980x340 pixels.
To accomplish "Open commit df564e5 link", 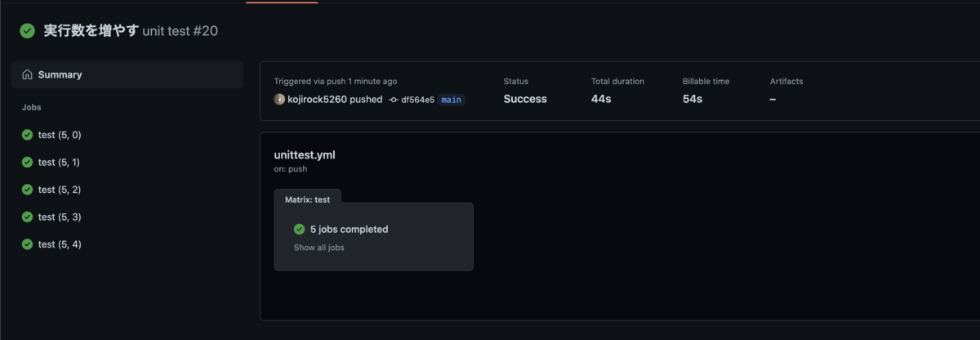I will point(417,100).
